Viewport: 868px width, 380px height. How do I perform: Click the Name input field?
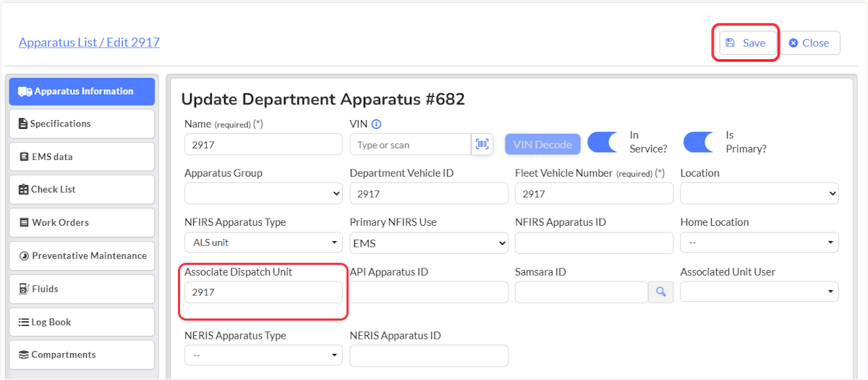click(263, 144)
